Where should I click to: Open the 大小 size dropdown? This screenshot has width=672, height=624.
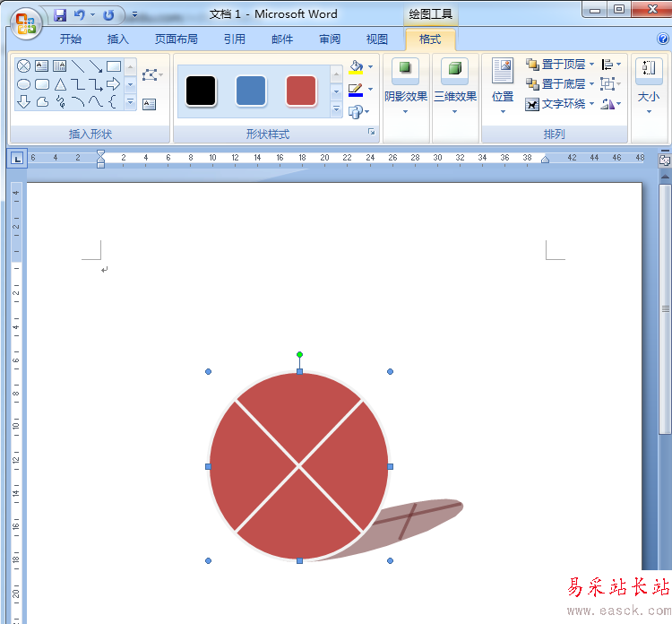649,86
